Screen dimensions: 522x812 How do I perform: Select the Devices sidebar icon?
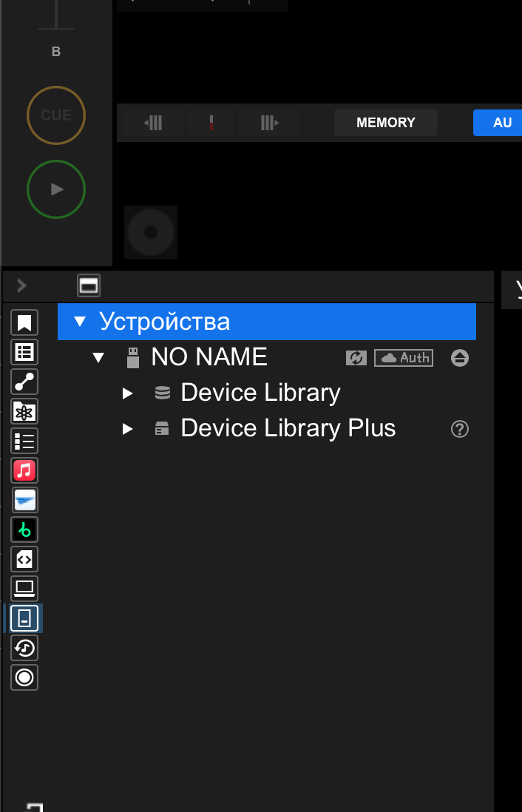tap(24, 618)
